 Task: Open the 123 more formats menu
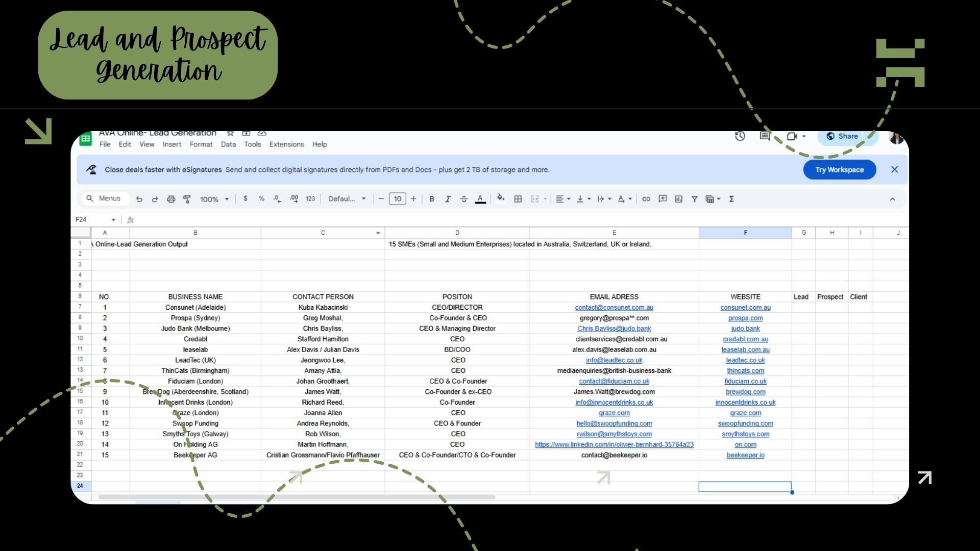(310, 198)
